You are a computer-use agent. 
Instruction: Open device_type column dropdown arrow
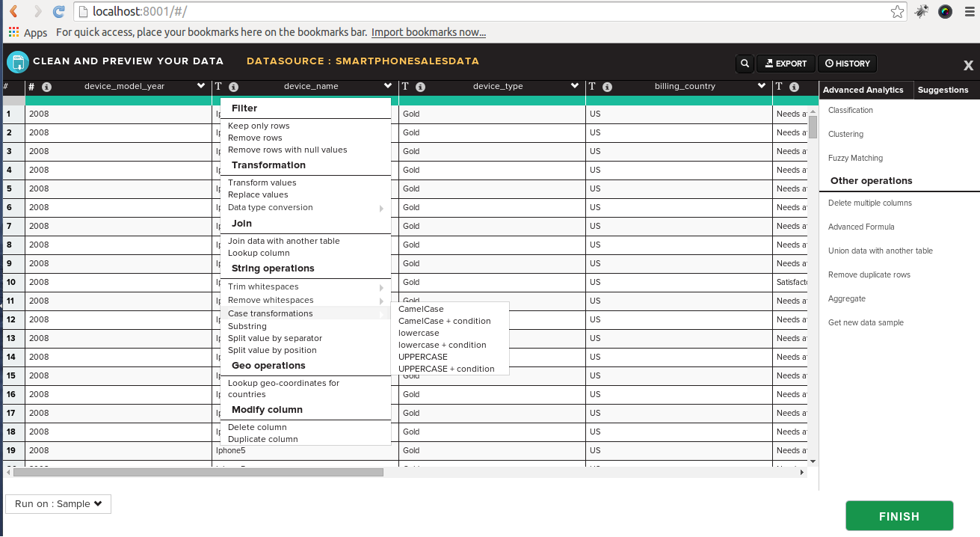click(575, 86)
